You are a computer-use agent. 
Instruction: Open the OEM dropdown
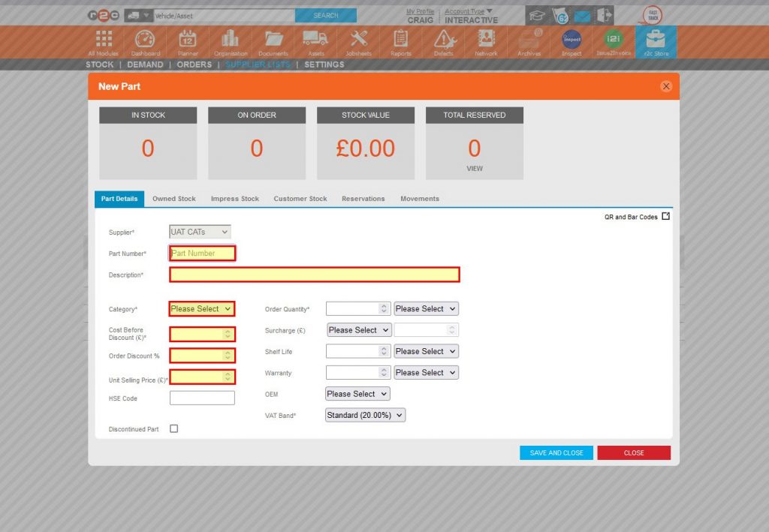pyautogui.click(x=357, y=393)
